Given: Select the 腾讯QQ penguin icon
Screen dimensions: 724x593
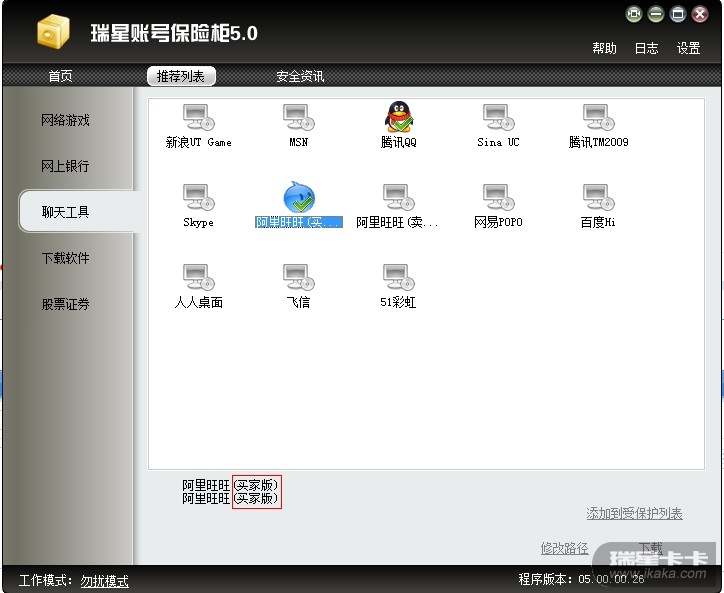Looking at the screenshot, I should click(x=398, y=116).
